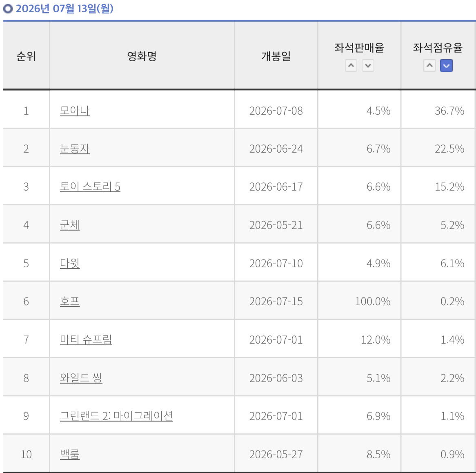Open the 다윗 movie link
Screen dimensions: 476x473
click(x=70, y=263)
